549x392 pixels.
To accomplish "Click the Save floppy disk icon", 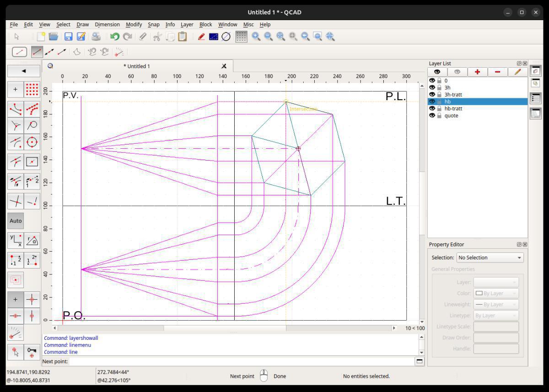I will [68, 37].
